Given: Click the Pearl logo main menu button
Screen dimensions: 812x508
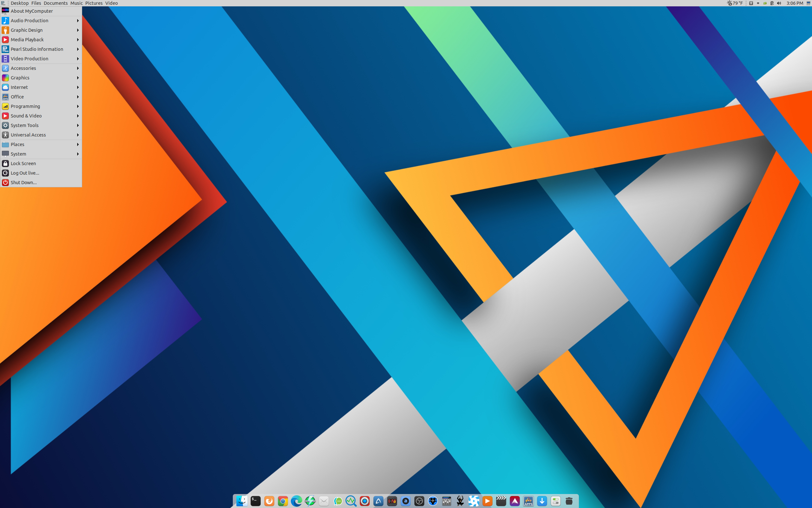Looking at the screenshot, I should pos(3,3).
